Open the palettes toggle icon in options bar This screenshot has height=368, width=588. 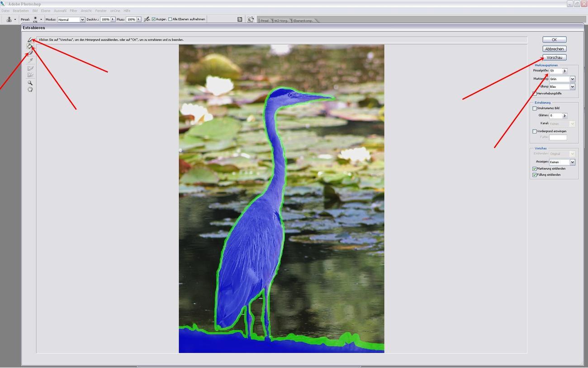[x=240, y=19]
